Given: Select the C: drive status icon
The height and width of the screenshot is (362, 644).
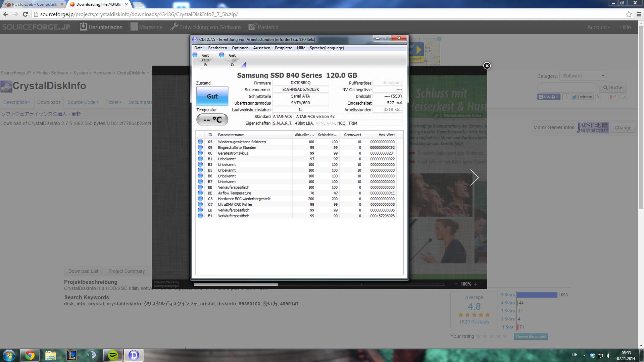Looking at the screenshot, I should tap(230, 59).
